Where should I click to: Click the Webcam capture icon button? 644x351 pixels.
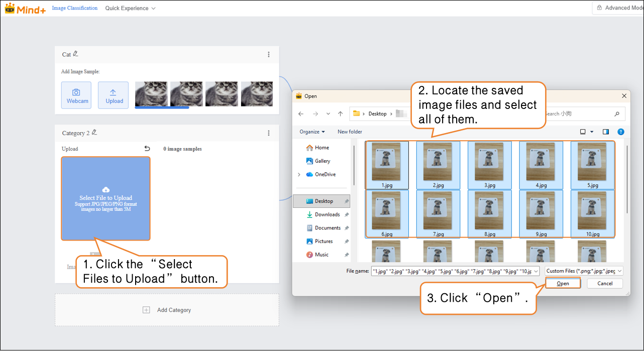[x=77, y=95]
